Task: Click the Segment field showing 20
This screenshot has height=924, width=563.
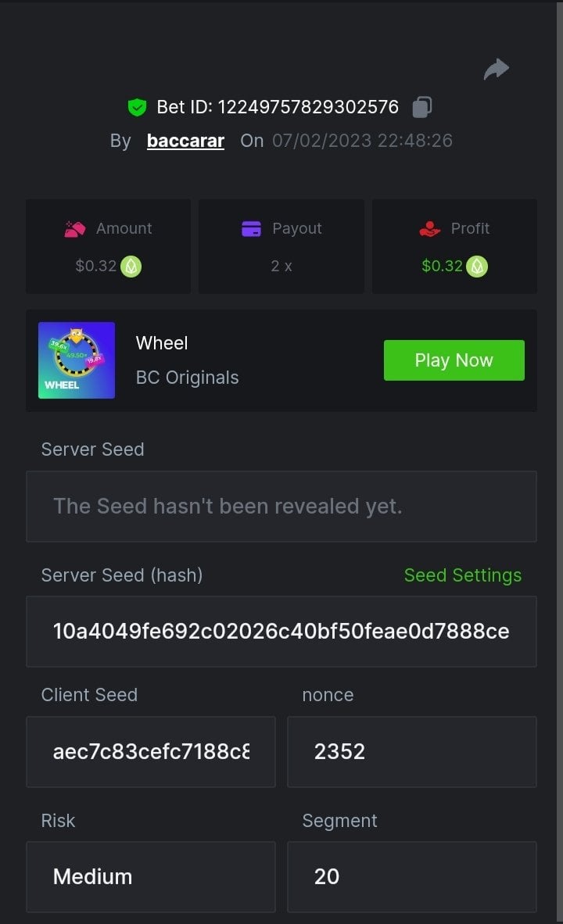Action: tap(411, 877)
